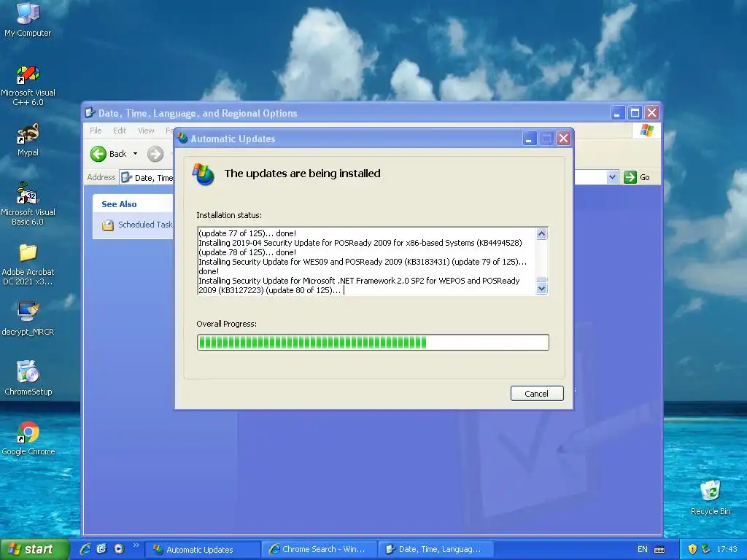Open View menu in Regional Options window
This screenshot has height=560, width=747.
[146, 131]
